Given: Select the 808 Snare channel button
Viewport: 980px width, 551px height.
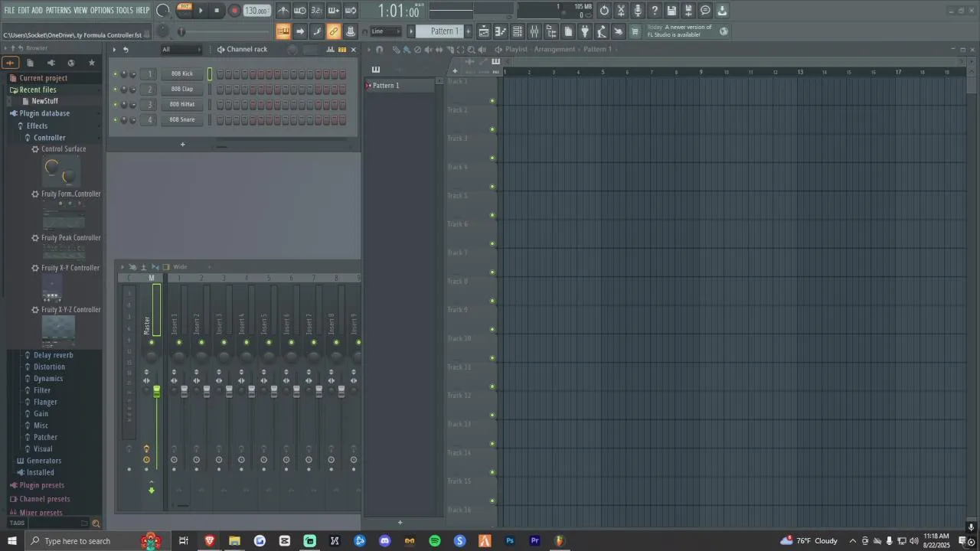Looking at the screenshot, I should tap(182, 120).
